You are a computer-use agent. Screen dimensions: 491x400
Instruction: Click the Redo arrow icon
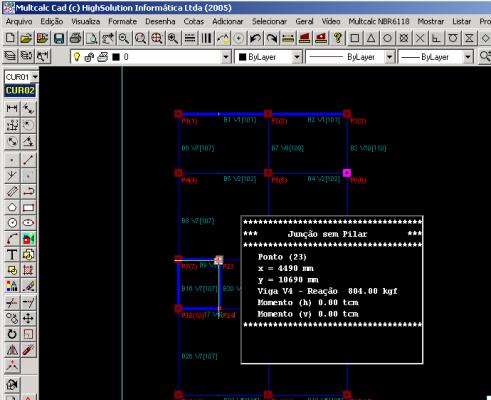pos(272,38)
